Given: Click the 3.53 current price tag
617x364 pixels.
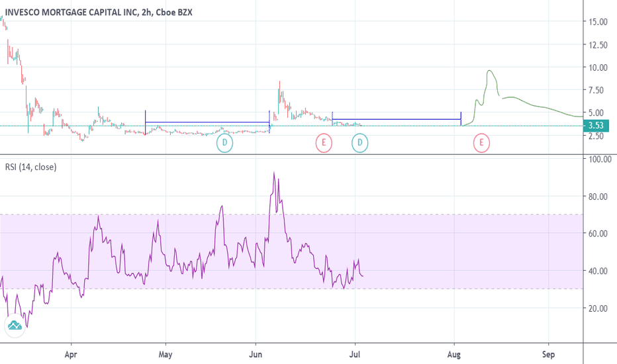Looking at the screenshot, I should point(596,126).
